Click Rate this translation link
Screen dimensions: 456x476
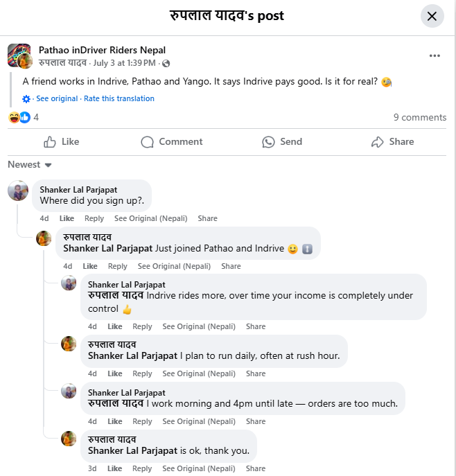119,98
